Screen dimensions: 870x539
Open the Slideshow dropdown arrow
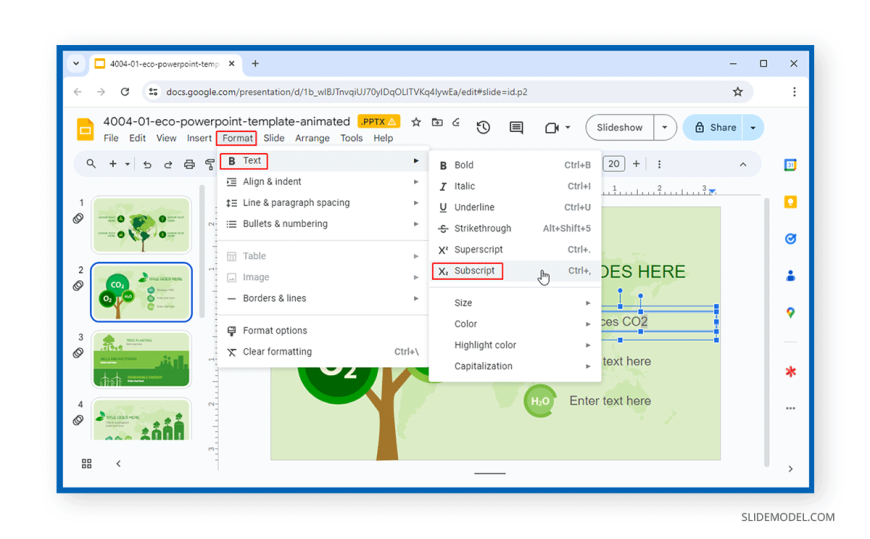[x=665, y=128]
